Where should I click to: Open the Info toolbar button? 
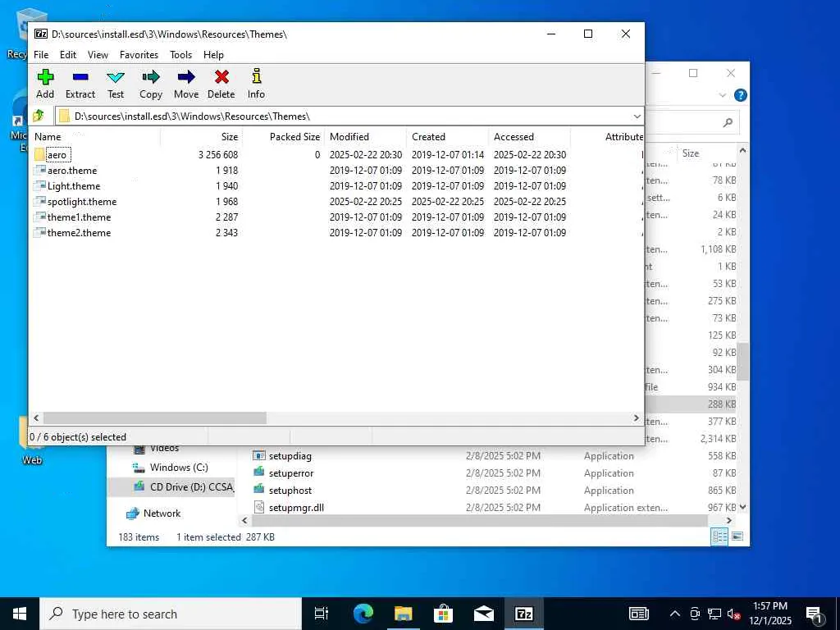tap(256, 84)
